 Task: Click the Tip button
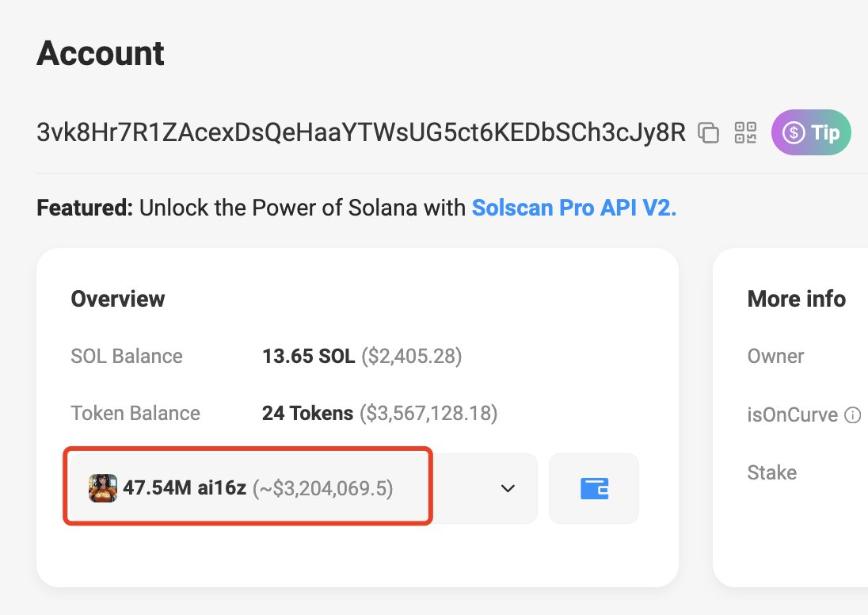[810, 132]
